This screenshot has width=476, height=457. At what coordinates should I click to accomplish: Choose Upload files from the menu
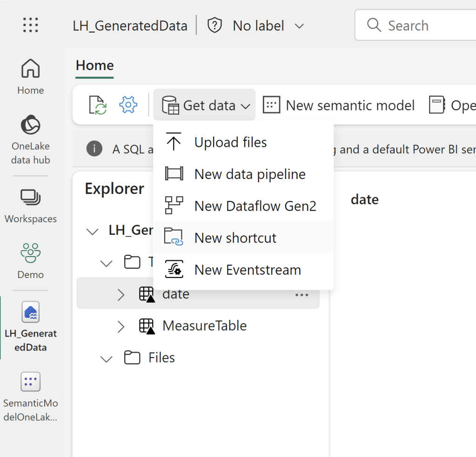pyautogui.click(x=230, y=142)
